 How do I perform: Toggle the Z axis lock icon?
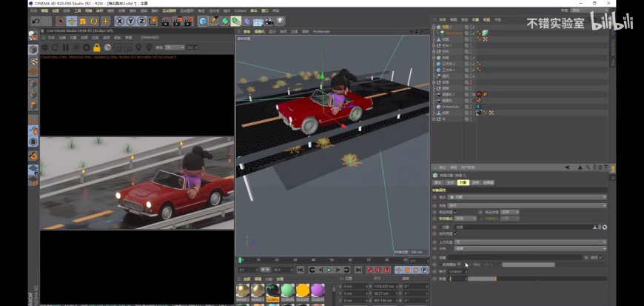click(x=141, y=21)
